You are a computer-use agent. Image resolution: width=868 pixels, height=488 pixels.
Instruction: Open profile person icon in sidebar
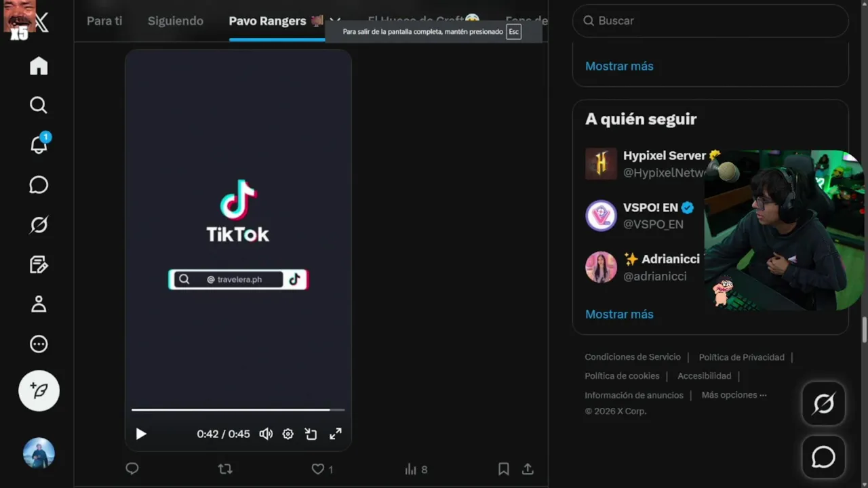(39, 304)
